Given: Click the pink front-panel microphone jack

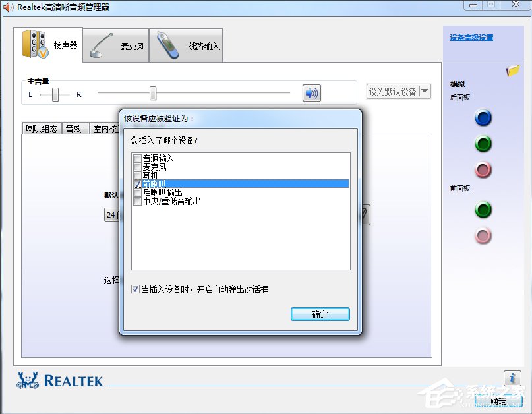Looking at the screenshot, I should tap(483, 235).
